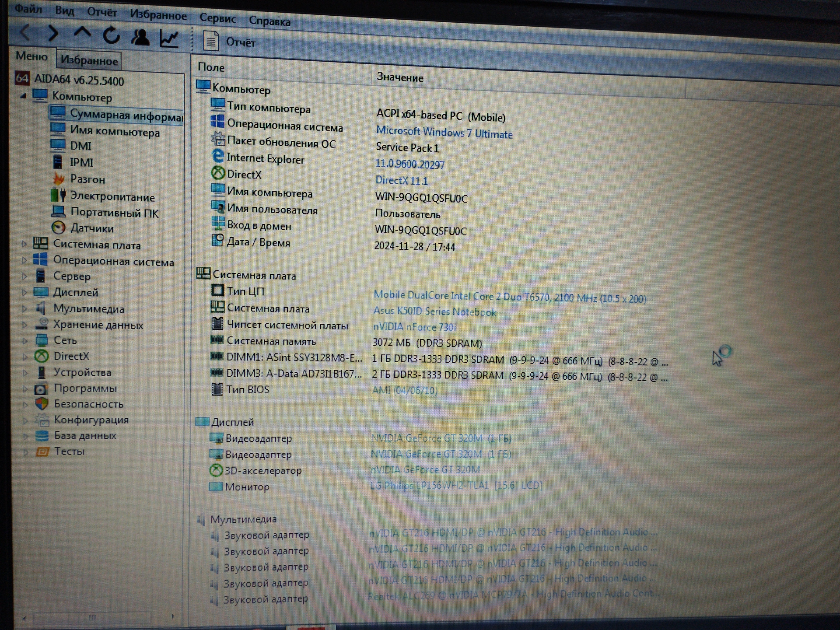This screenshot has width=840, height=630.
Task: Expand the Мультимедиа tree node
Action: [24, 308]
